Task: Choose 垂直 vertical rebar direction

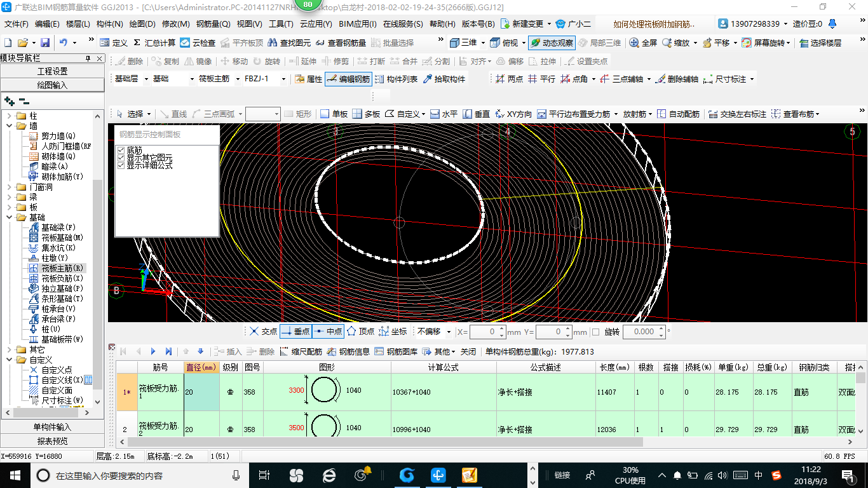Action: coord(476,114)
